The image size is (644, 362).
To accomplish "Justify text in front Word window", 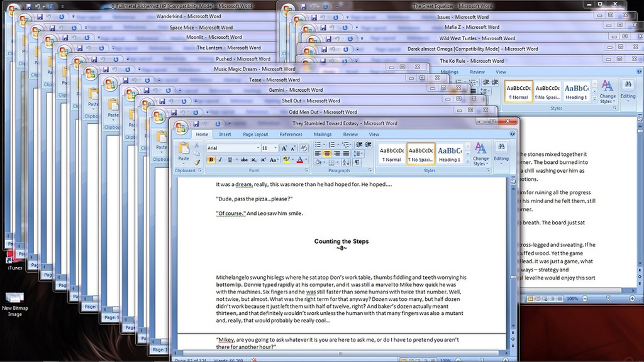I will pos(346,153).
